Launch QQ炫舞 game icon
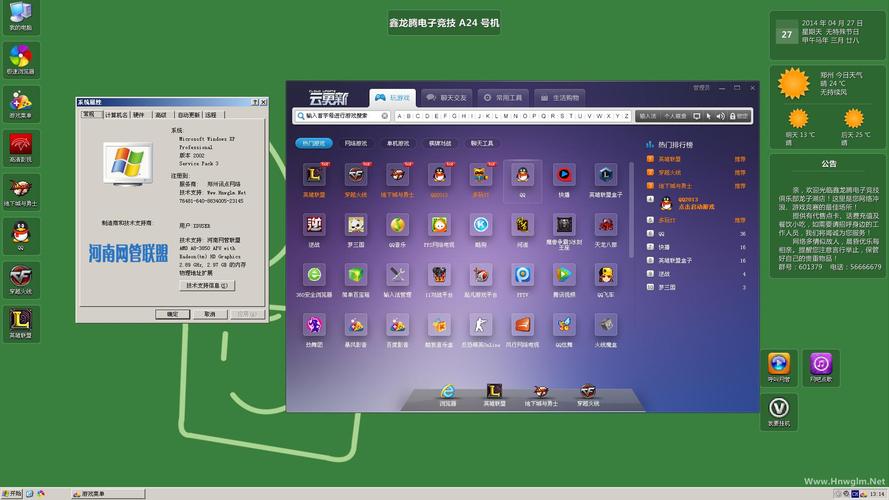The width and height of the screenshot is (889, 500). (564, 325)
